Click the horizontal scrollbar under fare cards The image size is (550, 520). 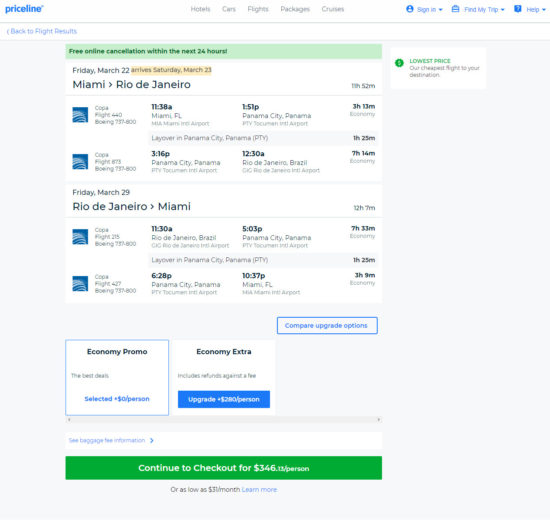pos(223,420)
